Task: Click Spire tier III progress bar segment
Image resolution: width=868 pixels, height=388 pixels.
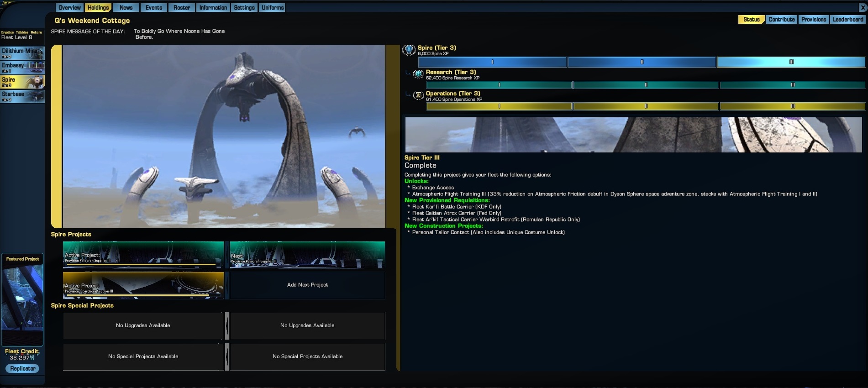Action: pos(791,62)
